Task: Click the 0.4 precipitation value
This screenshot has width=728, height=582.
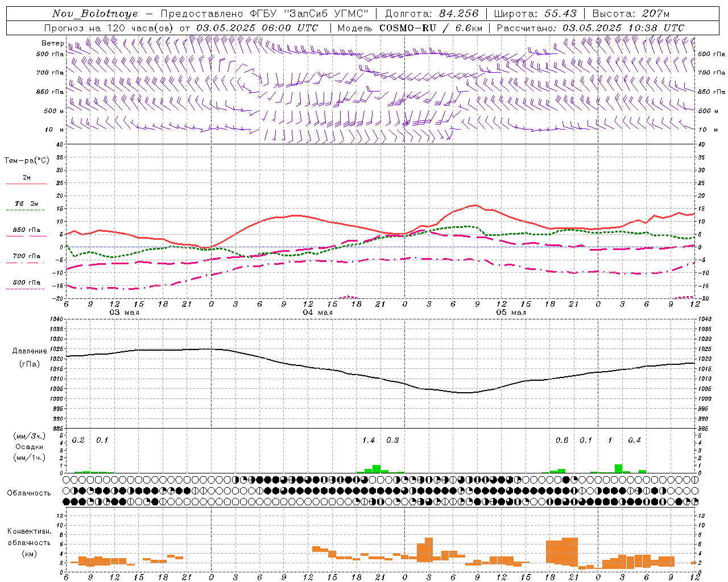Action: coord(634,440)
